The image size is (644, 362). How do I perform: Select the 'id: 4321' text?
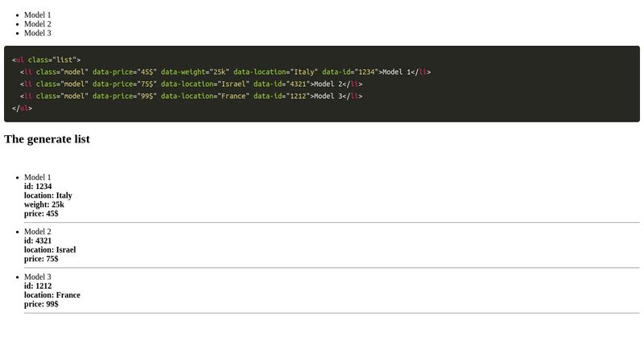tap(38, 241)
